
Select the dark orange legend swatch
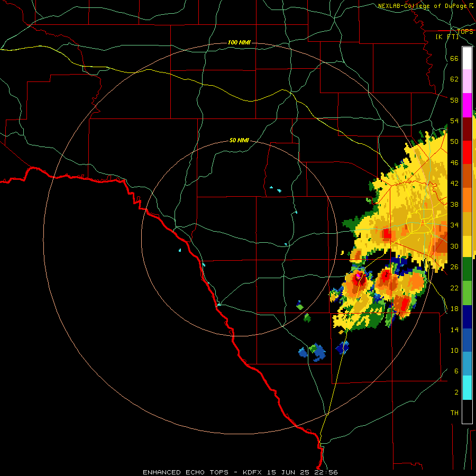coord(467,176)
